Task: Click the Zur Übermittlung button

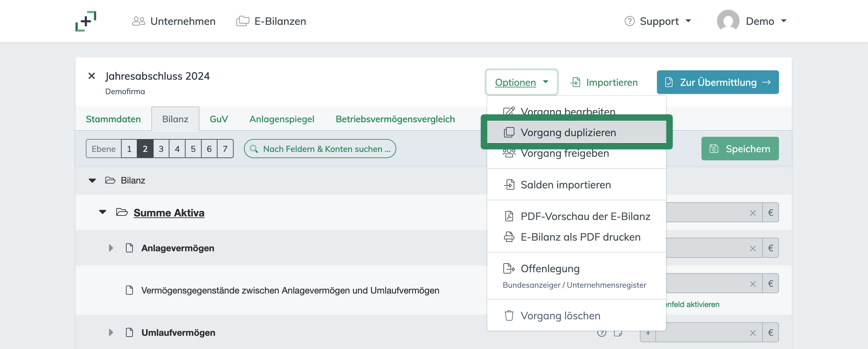Action: tap(717, 82)
